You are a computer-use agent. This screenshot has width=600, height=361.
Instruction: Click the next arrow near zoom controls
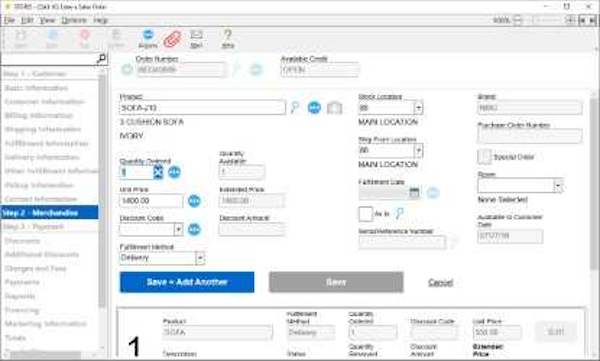tap(592, 20)
